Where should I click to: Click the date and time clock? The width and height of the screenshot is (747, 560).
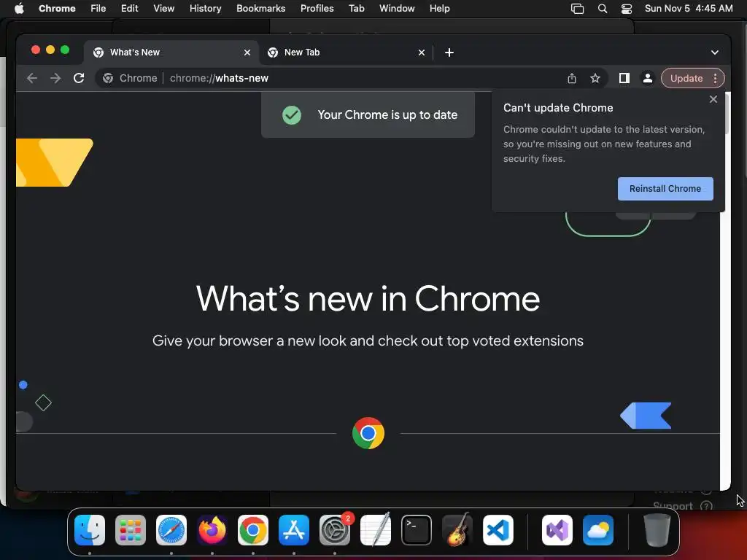pyautogui.click(x=689, y=9)
